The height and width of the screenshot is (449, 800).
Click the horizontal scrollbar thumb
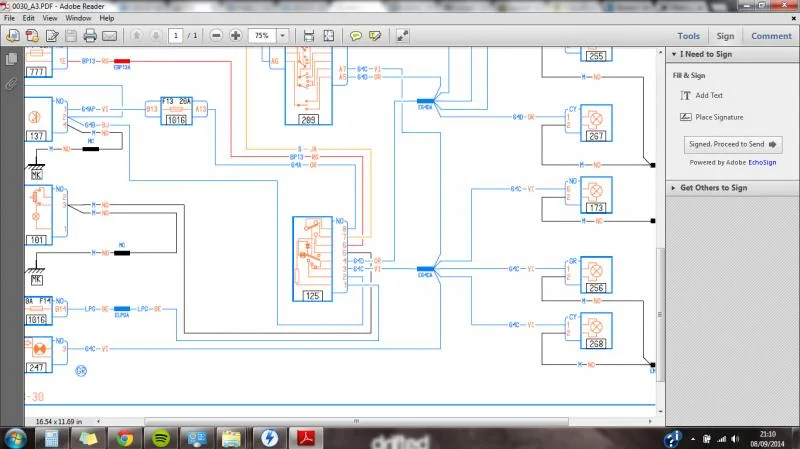tap(356, 421)
